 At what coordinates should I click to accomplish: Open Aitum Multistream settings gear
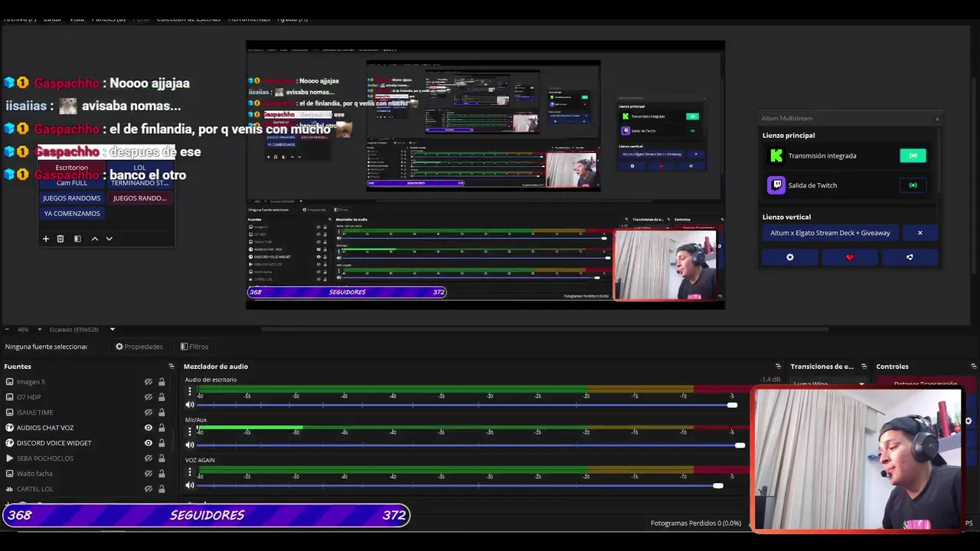tap(790, 257)
